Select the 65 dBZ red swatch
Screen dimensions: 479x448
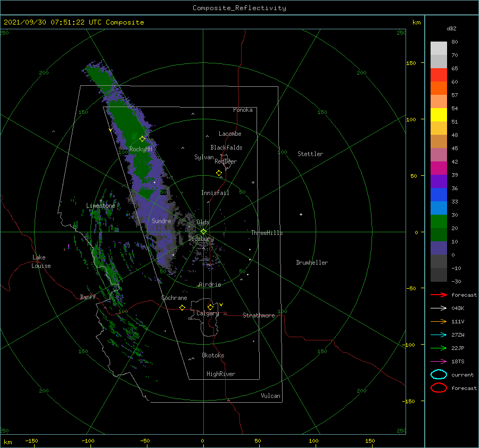click(439, 75)
